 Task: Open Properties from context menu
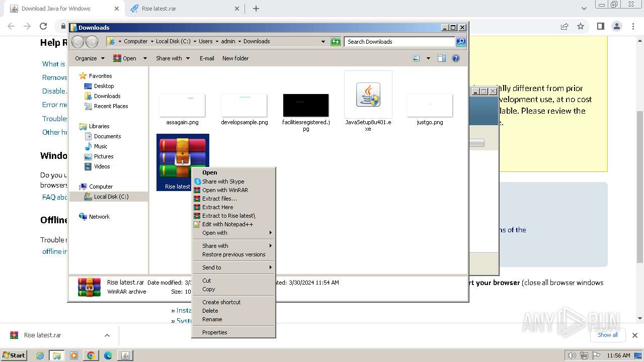(x=234, y=332)
